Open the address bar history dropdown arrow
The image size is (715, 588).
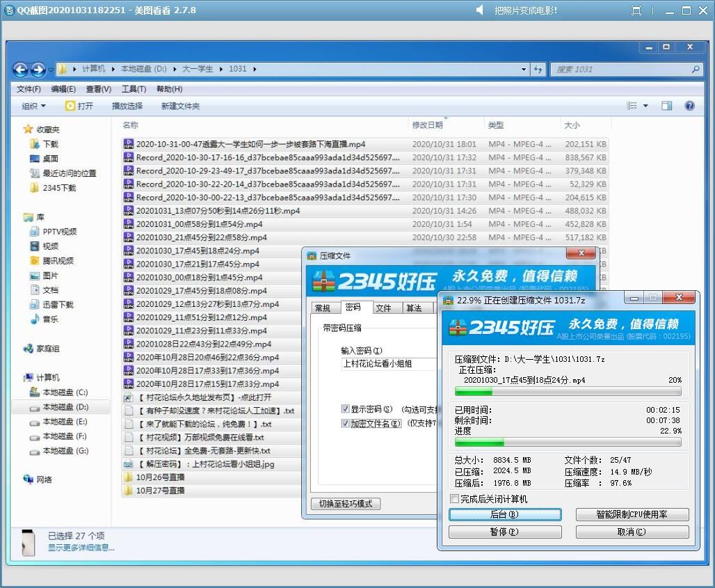coord(524,70)
